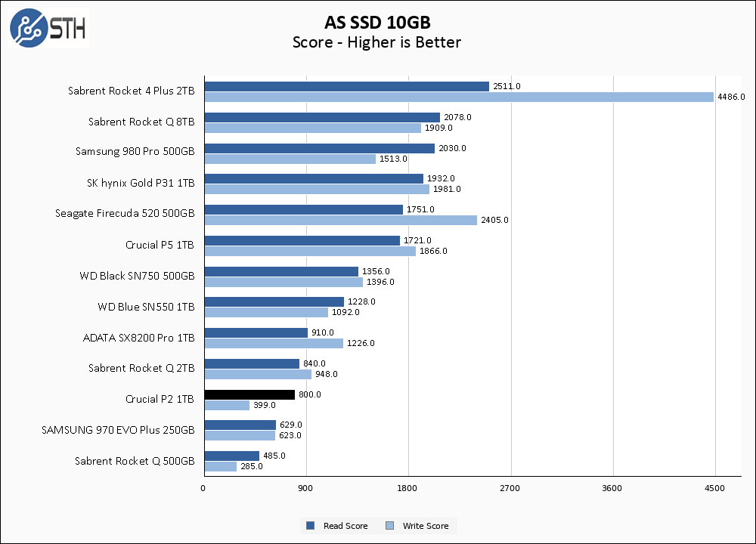Click the Write Score legend swatch
The width and height of the screenshot is (756, 544).
[x=390, y=526]
